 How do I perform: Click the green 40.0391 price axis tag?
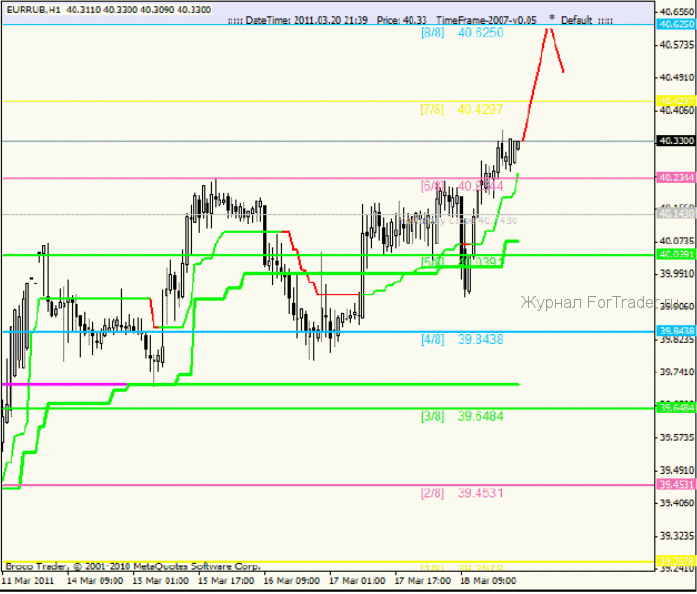(676, 255)
